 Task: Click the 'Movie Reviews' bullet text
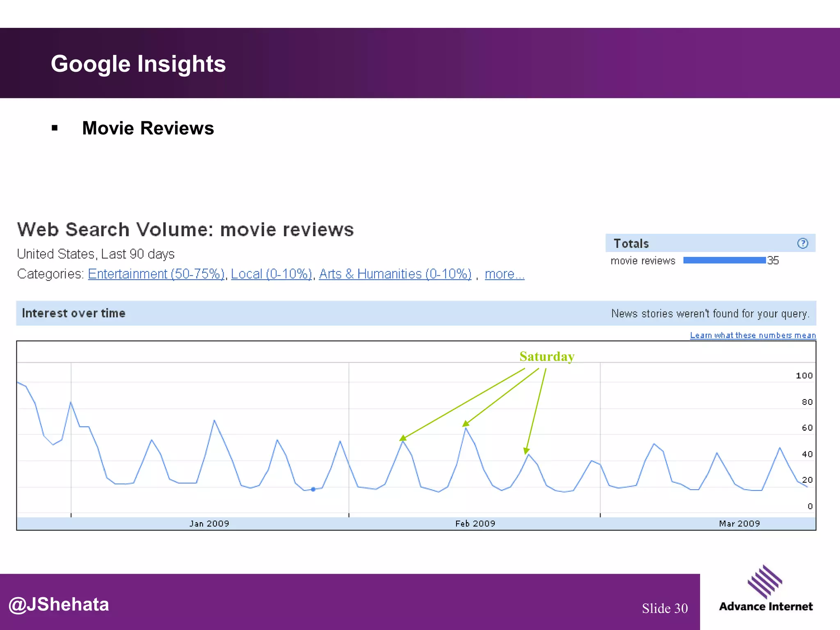click(148, 128)
